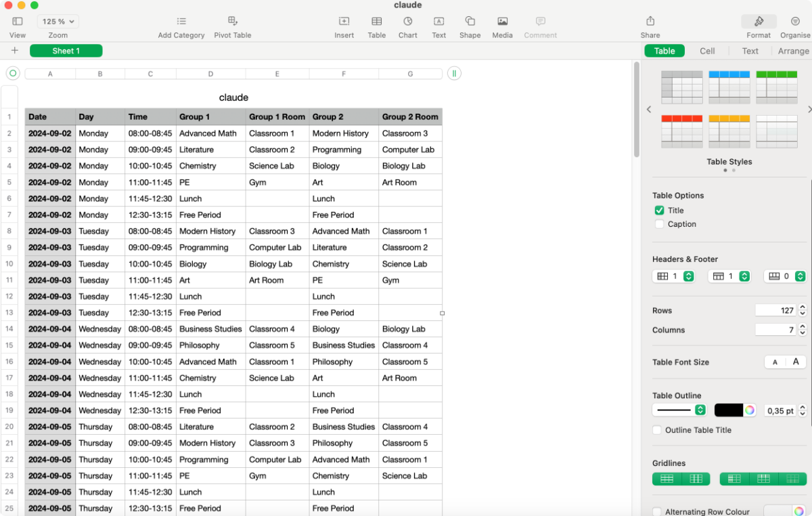Insert a new Table
Viewport: 812px width, 516px height.
tap(376, 25)
